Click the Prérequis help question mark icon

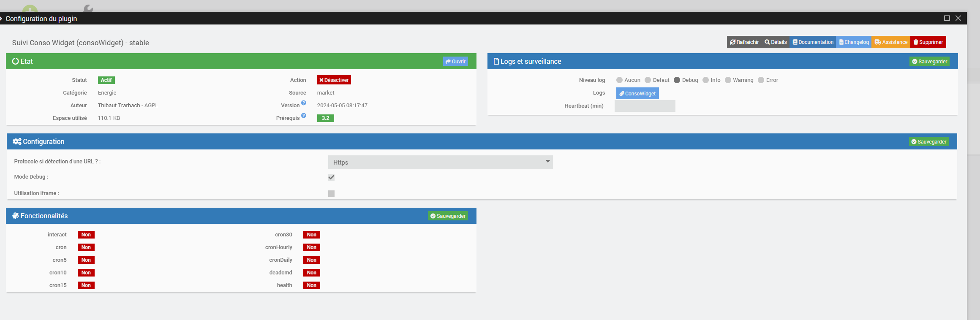303,116
